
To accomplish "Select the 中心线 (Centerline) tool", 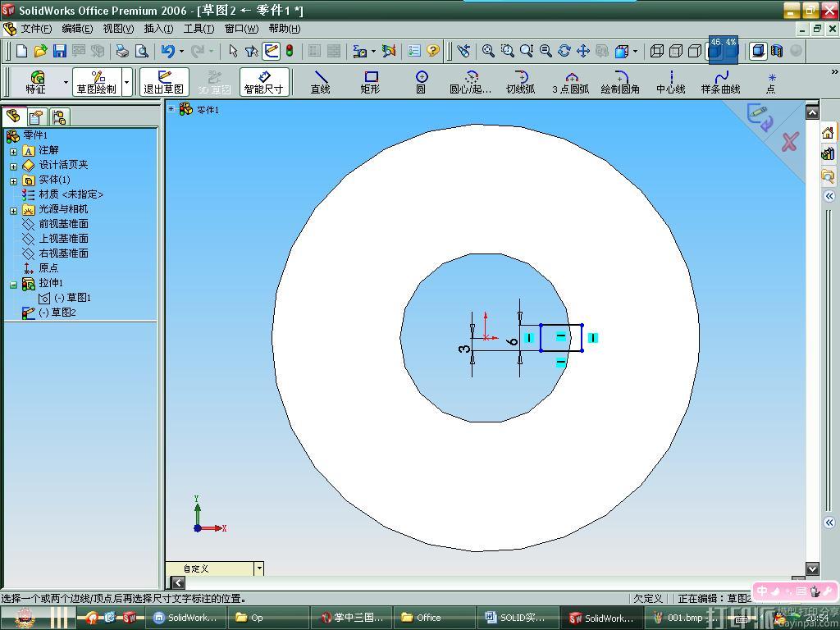I will (x=670, y=81).
